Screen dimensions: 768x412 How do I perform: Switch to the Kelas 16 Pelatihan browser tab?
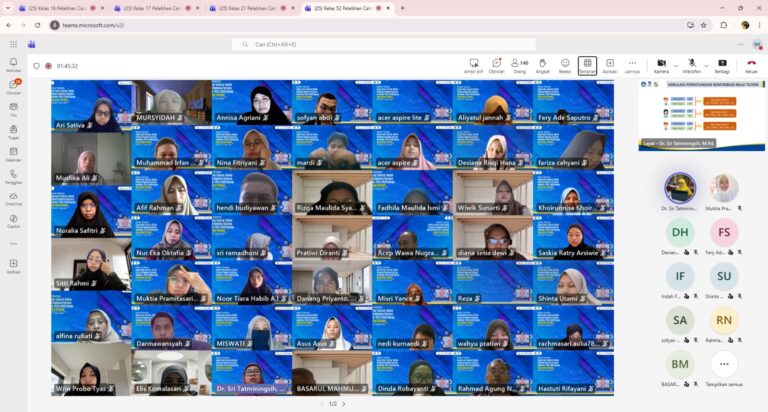click(x=57, y=8)
